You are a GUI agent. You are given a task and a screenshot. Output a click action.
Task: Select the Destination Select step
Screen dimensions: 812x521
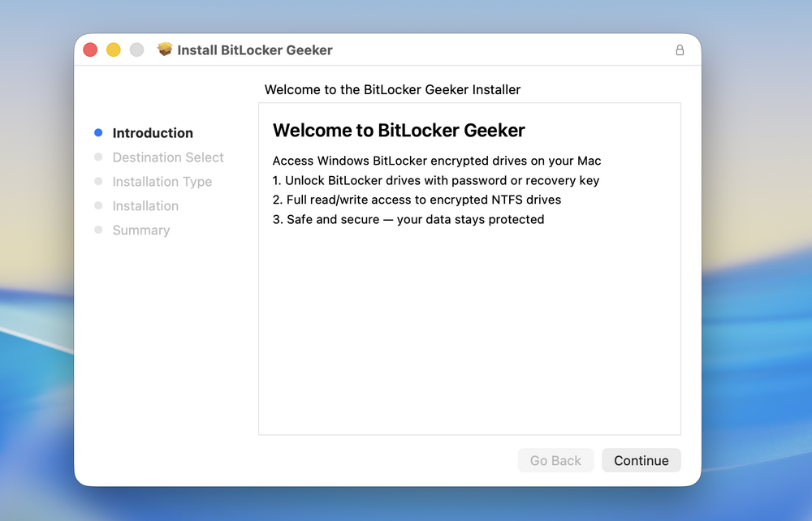168,157
